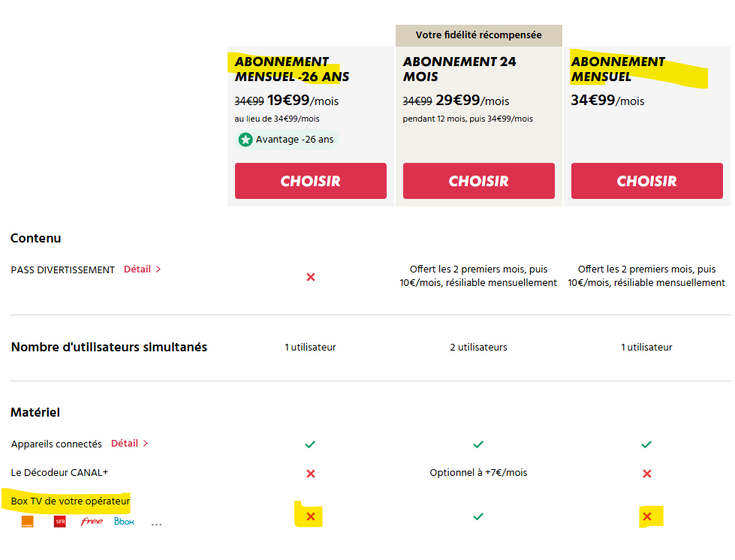This screenshot has height=560, width=735.
Task: Expand the chevron next to the Appareils connectés Détail
Action: tap(146, 444)
